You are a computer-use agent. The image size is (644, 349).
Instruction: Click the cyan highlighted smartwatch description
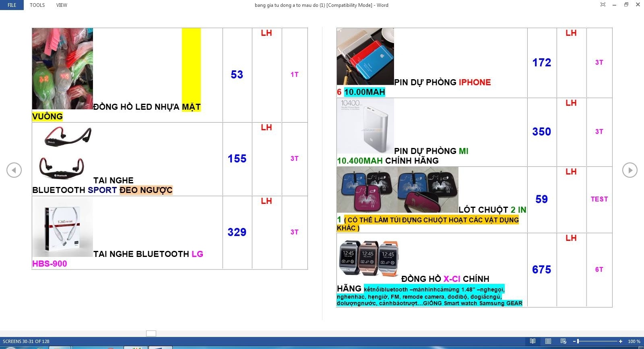[x=429, y=296]
